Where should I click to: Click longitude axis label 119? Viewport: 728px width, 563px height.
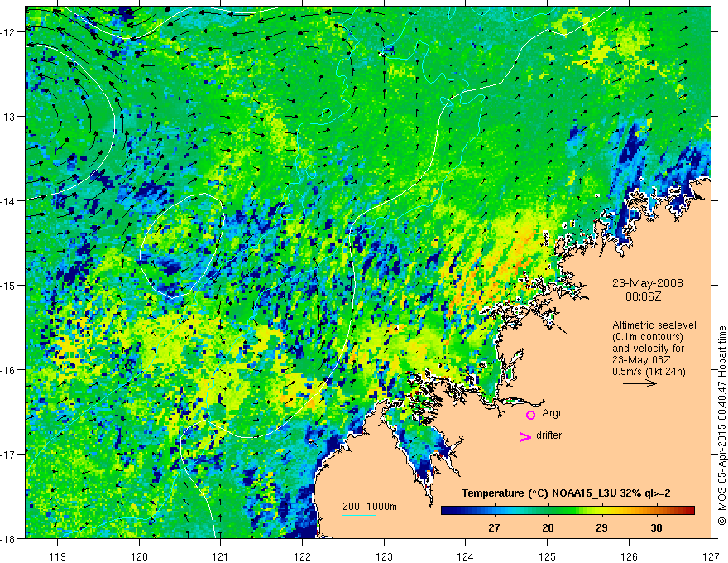57,556
